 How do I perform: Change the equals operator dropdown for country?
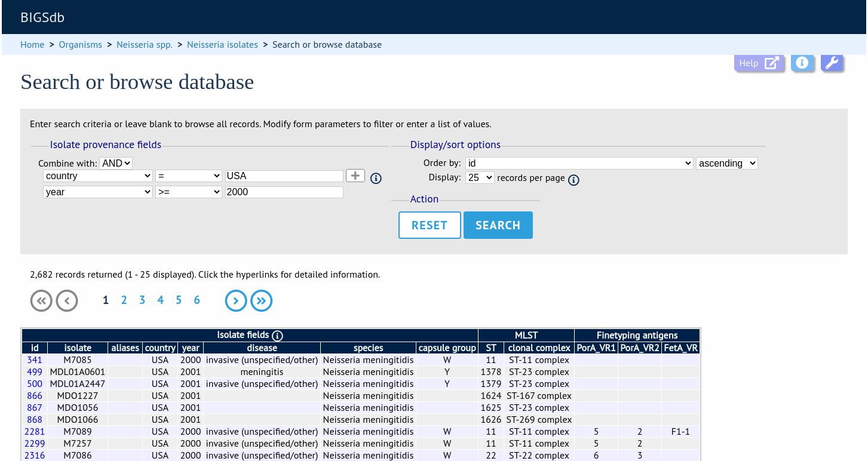(189, 176)
